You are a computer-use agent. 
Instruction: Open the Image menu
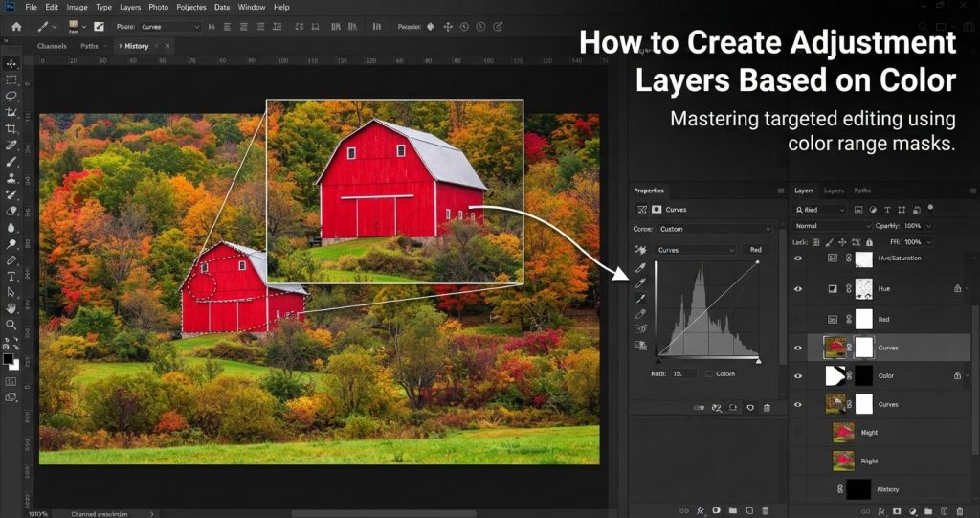77,7
